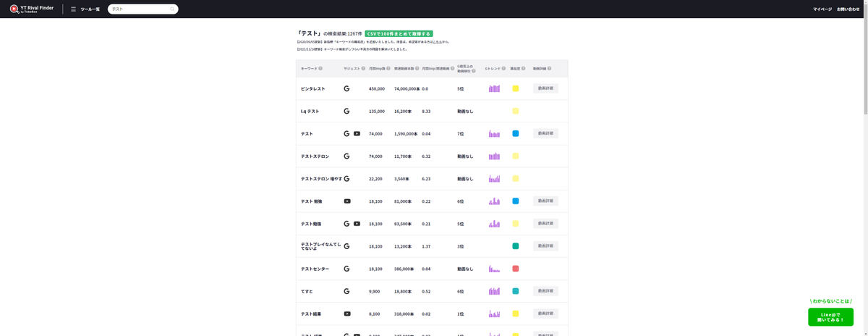Open 動画詳細 for the 81,000本 row
Viewport: 868px width, 336px height.
tap(545, 201)
